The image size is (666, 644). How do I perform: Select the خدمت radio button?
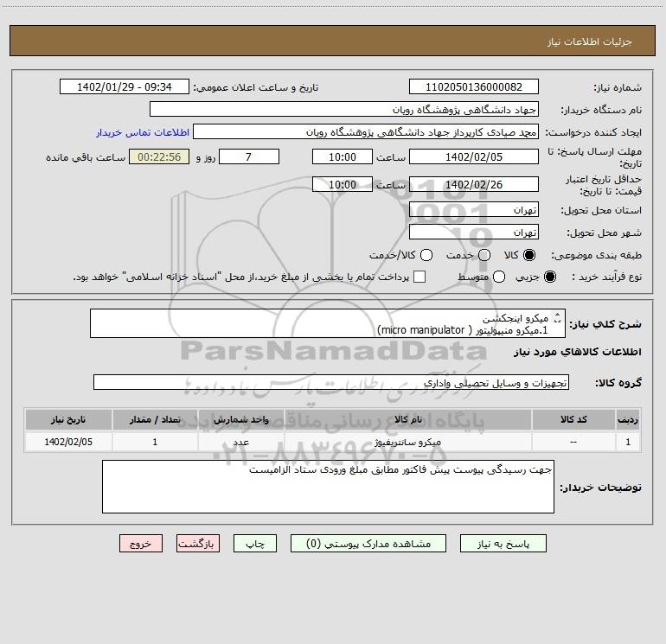click(x=484, y=255)
